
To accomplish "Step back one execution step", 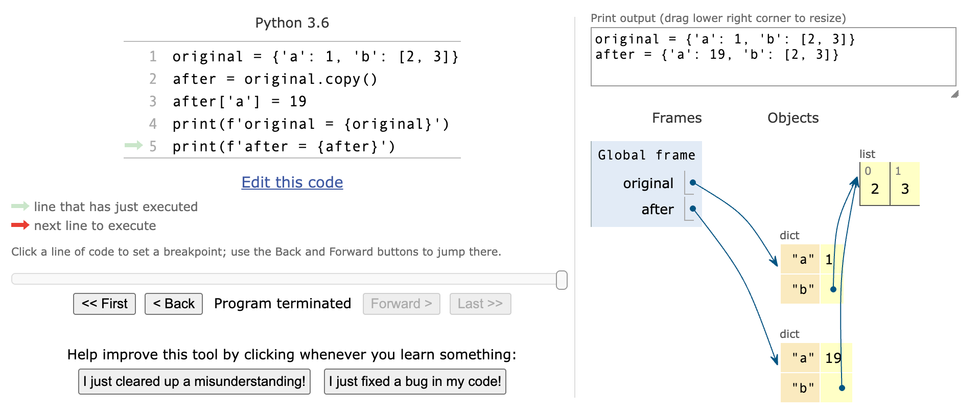I will click(x=174, y=304).
